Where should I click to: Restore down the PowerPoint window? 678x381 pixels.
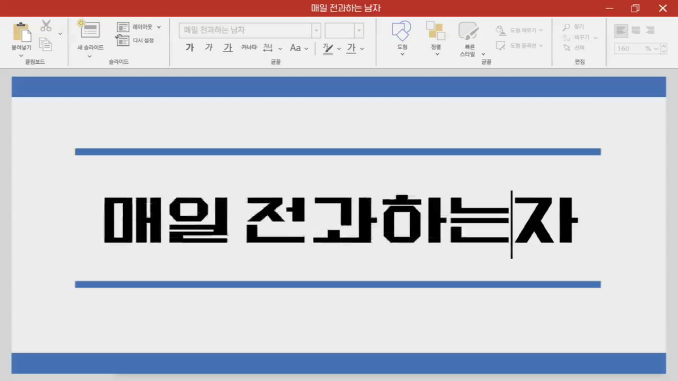coord(635,8)
